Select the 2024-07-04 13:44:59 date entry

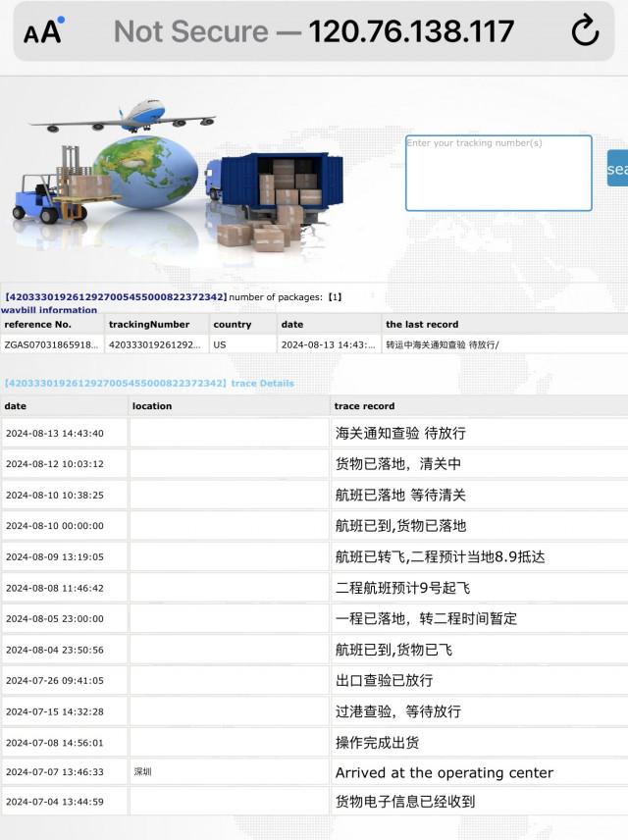pyautogui.click(x=55, y=802)
